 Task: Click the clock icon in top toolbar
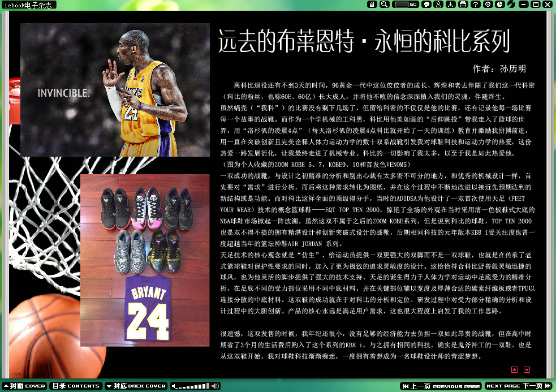coord(500,5)
